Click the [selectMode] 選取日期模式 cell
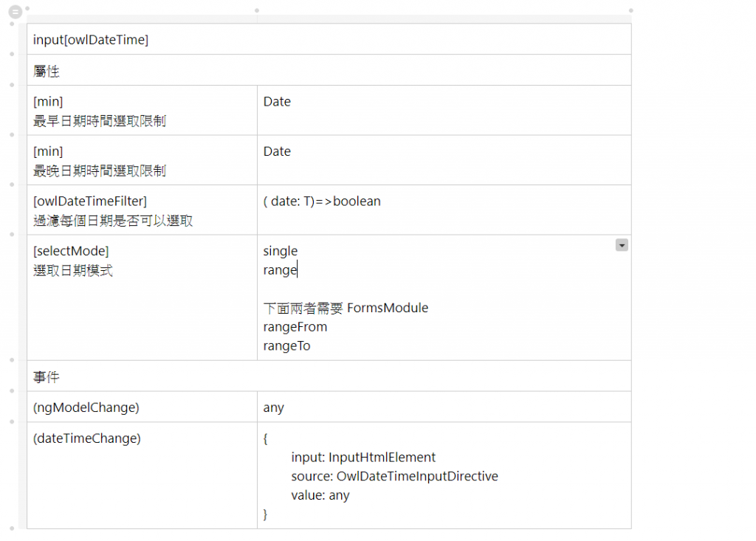Screen dimensions: 756x541 (x=140, y=297)
